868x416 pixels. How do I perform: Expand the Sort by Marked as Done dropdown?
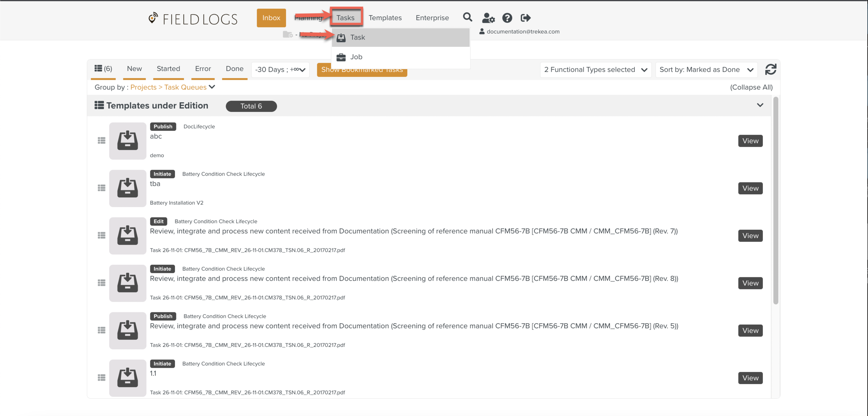[x=706, y=70]
